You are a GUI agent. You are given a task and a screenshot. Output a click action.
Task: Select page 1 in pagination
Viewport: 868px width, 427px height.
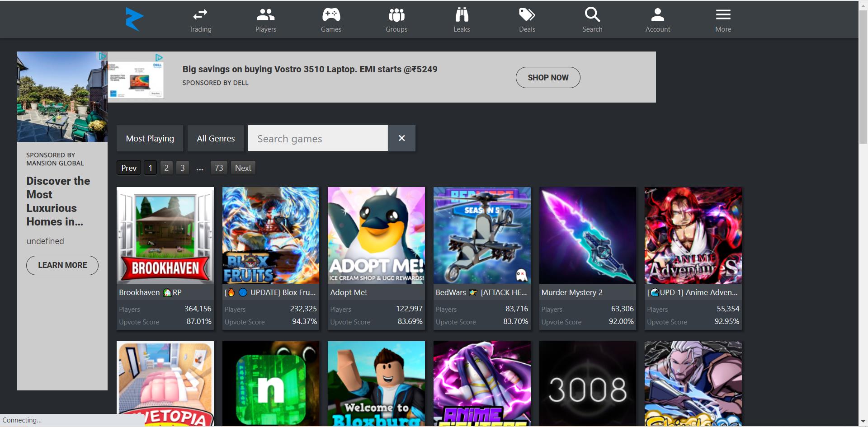pos(151,168)
